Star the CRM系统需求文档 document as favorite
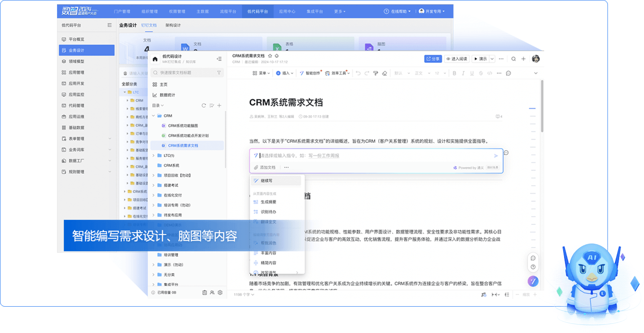This screenshot has width=644, height=333. 270,56
